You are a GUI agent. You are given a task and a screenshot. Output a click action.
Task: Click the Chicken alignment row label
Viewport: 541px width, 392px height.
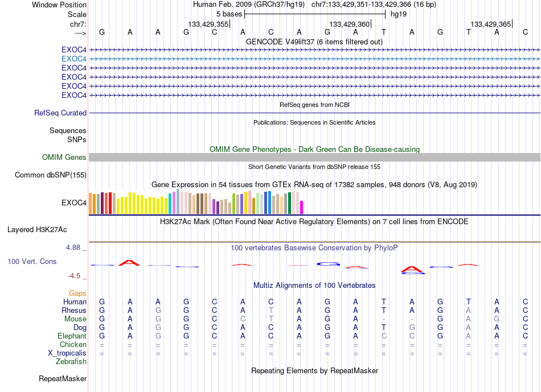click(73, 344)
